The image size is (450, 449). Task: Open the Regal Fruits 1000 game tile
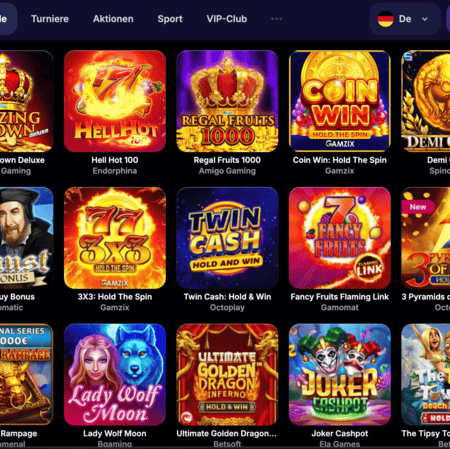227,101
